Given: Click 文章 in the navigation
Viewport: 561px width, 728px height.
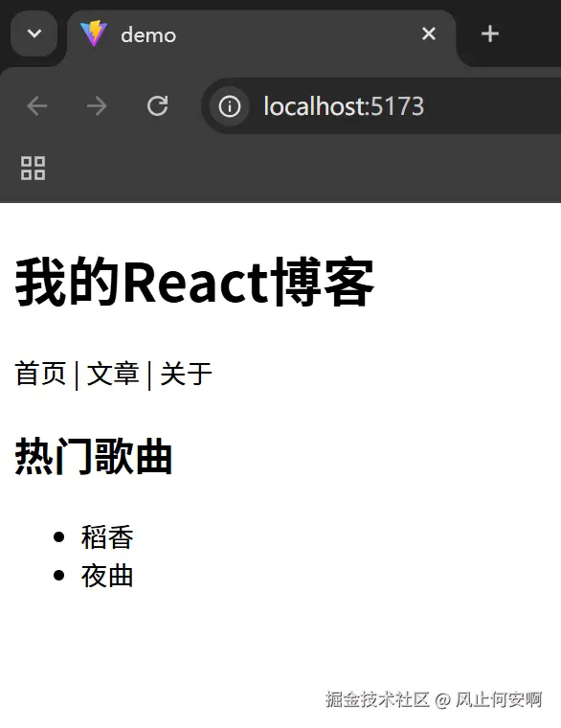Looking at the screenshot, I should click(113, 375).
